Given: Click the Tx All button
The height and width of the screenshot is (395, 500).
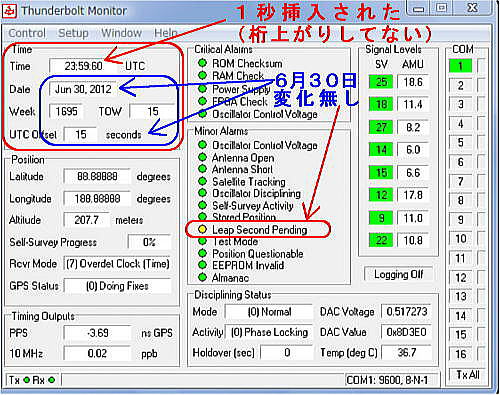Looking at the screenshot, I should (468, 375).
